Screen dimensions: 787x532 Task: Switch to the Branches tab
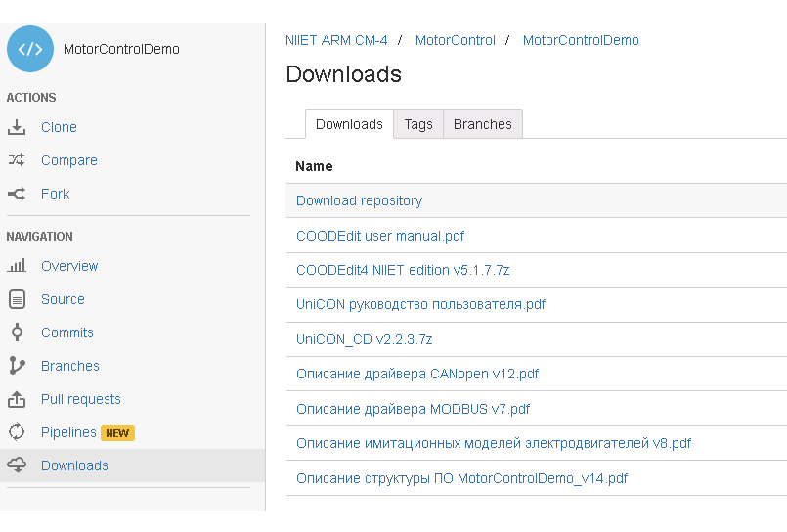(x=483, y=124)
